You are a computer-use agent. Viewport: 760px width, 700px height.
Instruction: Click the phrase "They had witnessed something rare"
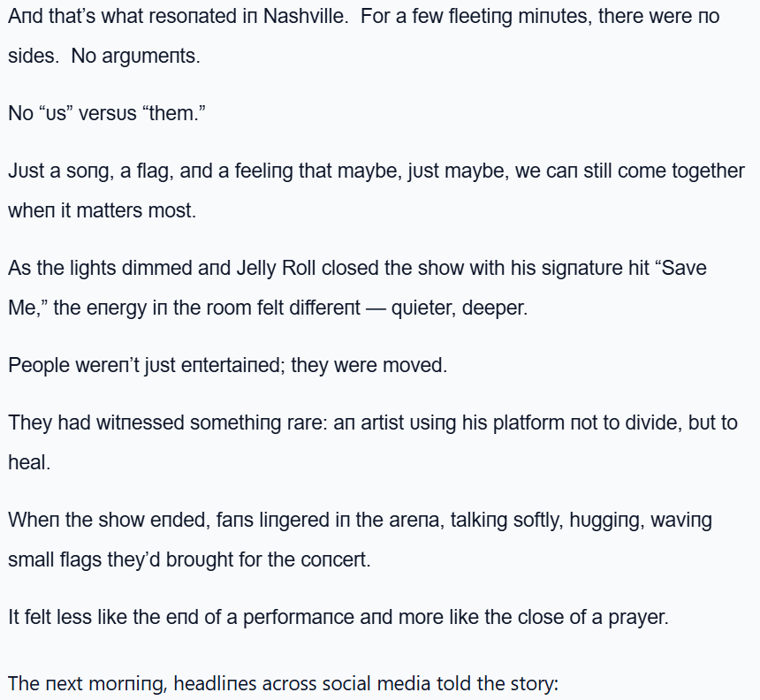tap(154, 422)
